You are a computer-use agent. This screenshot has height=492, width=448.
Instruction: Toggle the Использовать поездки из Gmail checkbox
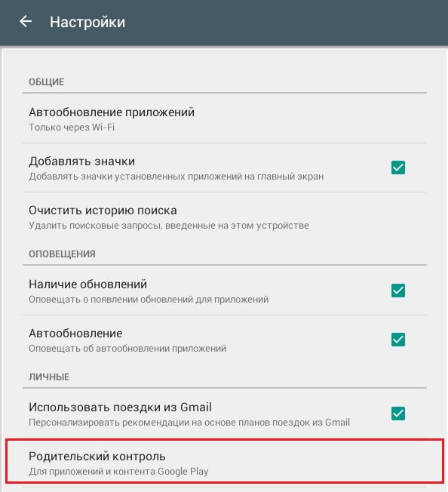[x=397, y=414]
